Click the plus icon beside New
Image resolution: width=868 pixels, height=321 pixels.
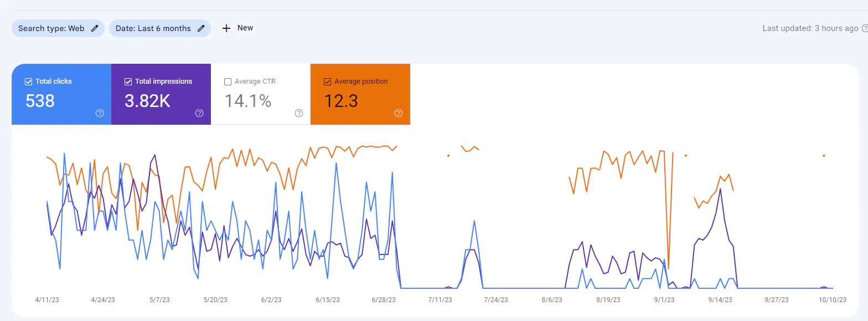pos(226,28)
